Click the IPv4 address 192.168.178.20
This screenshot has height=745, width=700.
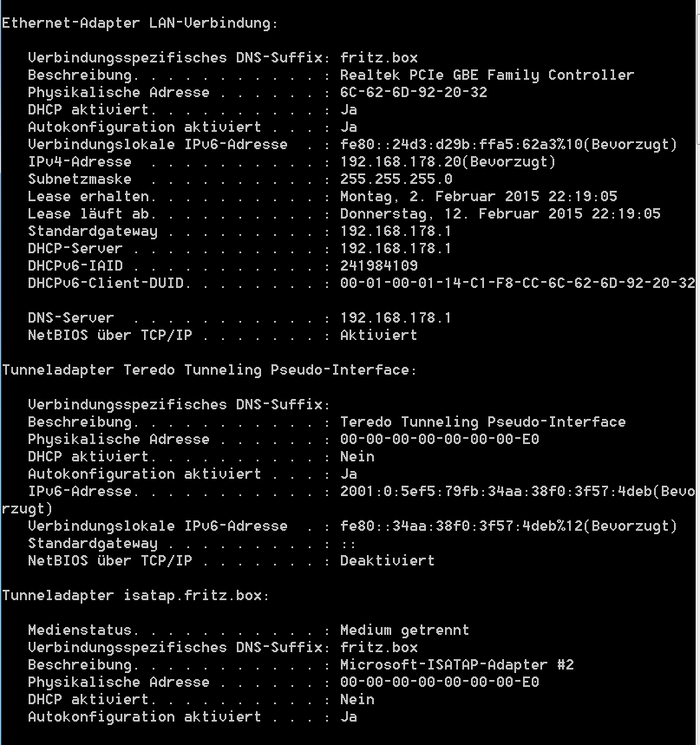[400, 161]
